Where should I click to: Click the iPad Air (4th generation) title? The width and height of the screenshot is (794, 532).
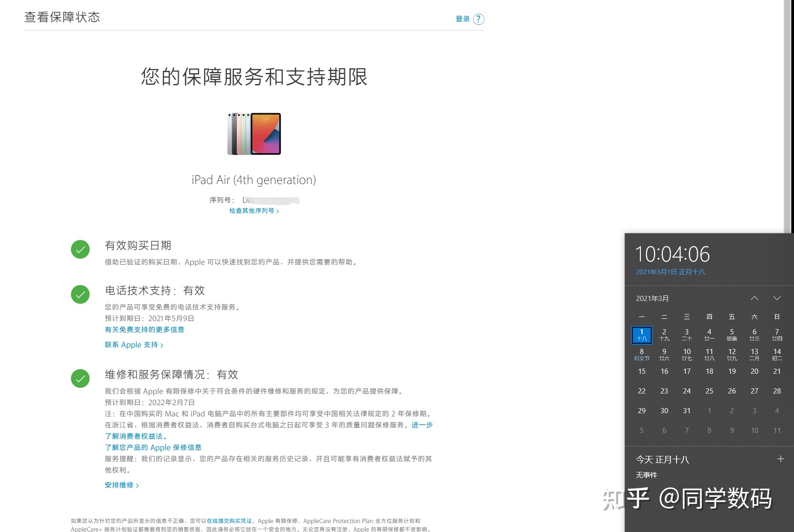click(x=254, y=180)
